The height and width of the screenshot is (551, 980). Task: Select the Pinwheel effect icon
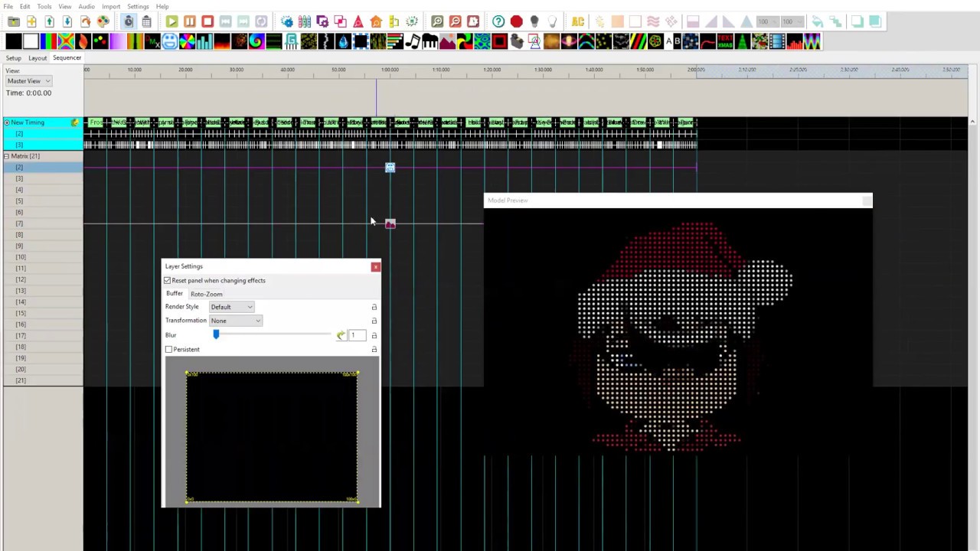[x=464, y=41]
